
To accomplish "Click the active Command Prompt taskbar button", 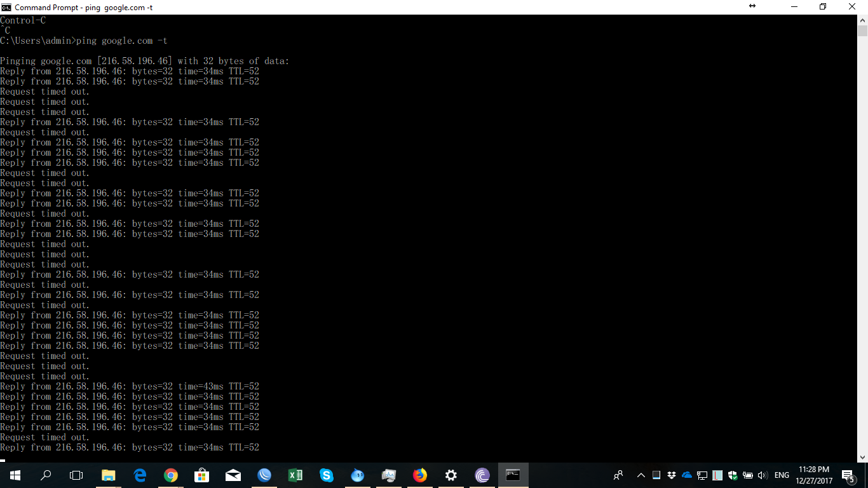I will coord(513,475).
